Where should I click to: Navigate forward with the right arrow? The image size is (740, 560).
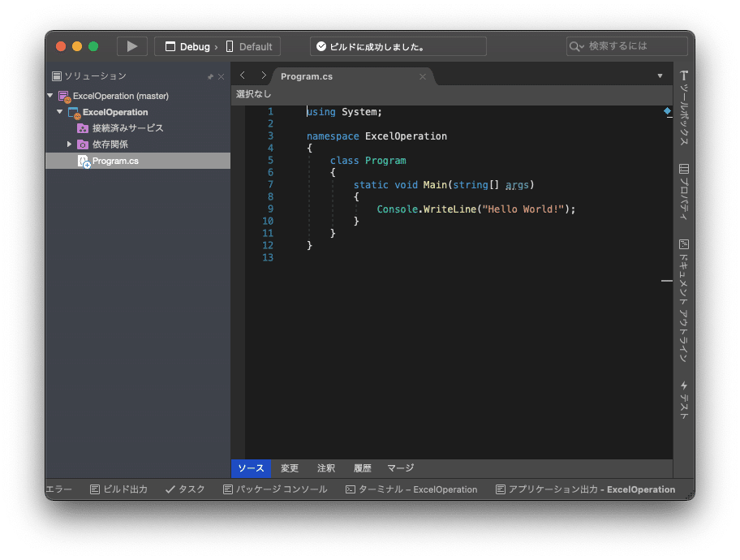pyautogui.click(x=264, y=75)
